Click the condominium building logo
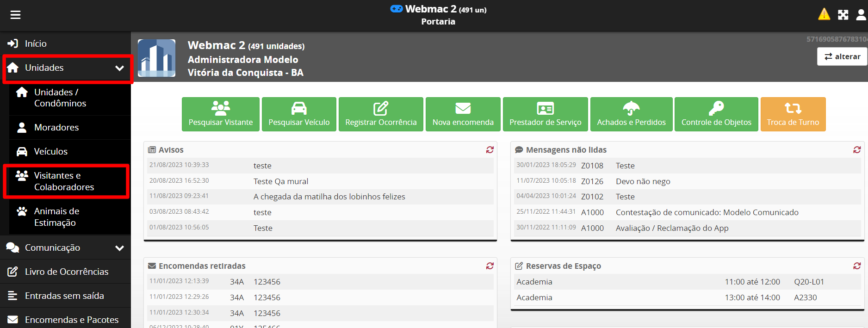This screenshot has width=868, height=328. [157, 58]
